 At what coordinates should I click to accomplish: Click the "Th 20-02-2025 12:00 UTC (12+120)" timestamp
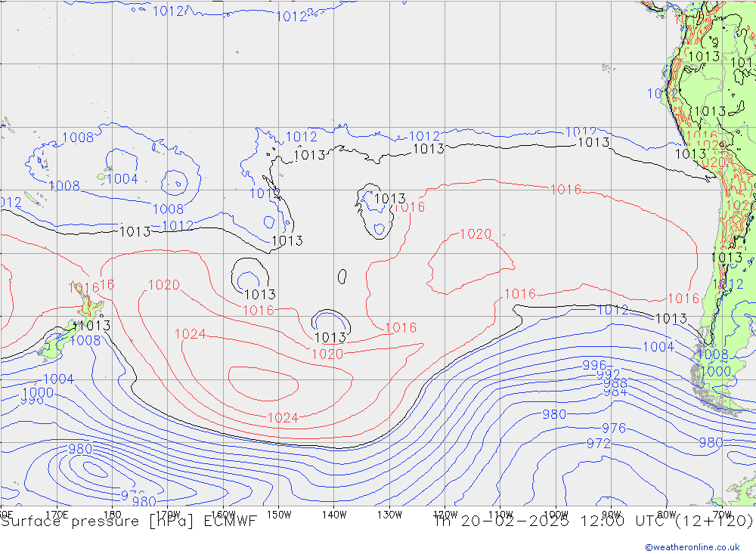coord(593,522)
